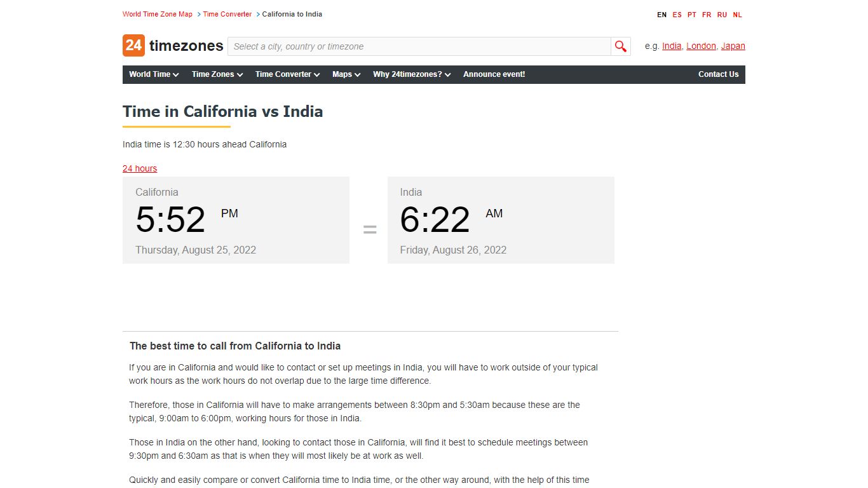Expand the World Time menu
The image size is (868, 488).
[154, 74]
